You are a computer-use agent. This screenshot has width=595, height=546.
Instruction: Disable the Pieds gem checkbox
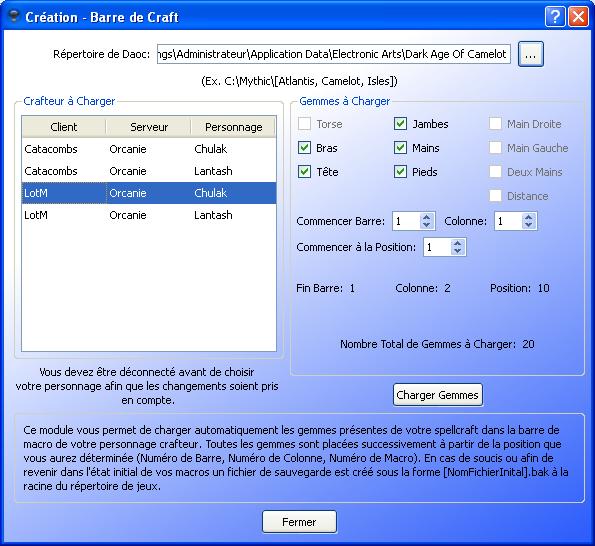(400, 172)
